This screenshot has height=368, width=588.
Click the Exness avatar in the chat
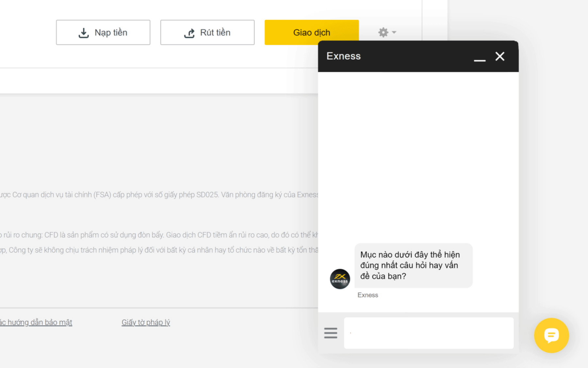340,279
